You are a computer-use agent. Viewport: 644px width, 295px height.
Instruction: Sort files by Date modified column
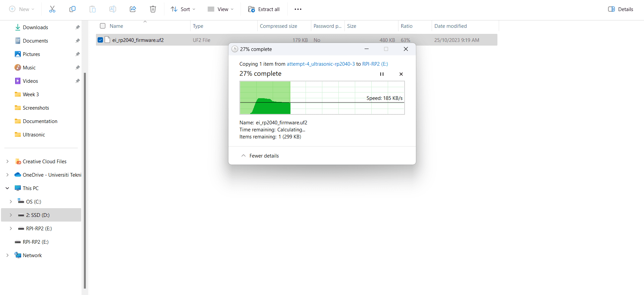(450, 26)
